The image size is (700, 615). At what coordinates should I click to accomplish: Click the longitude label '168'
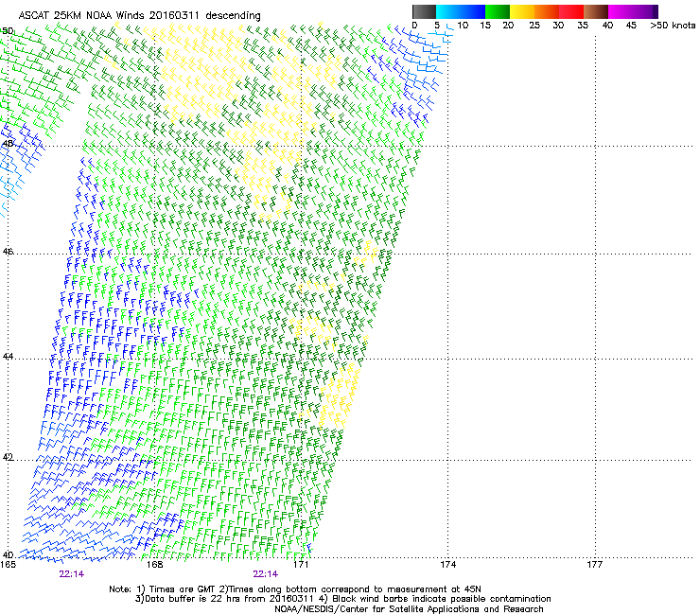click(x=154, y=565)
